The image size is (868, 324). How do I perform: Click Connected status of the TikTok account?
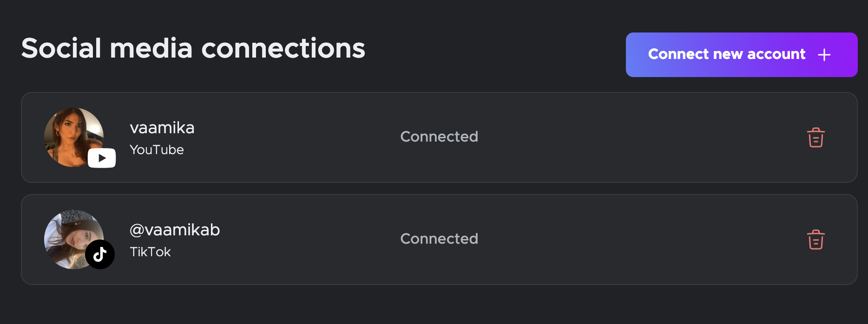pos(439,239)
